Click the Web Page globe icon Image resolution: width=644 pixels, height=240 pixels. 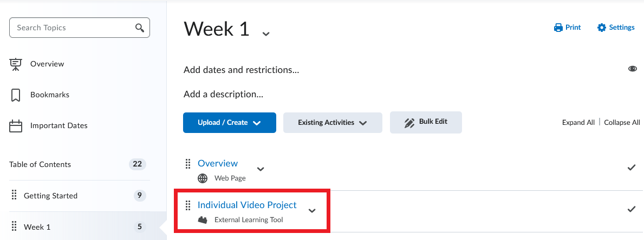click(203, 178)
